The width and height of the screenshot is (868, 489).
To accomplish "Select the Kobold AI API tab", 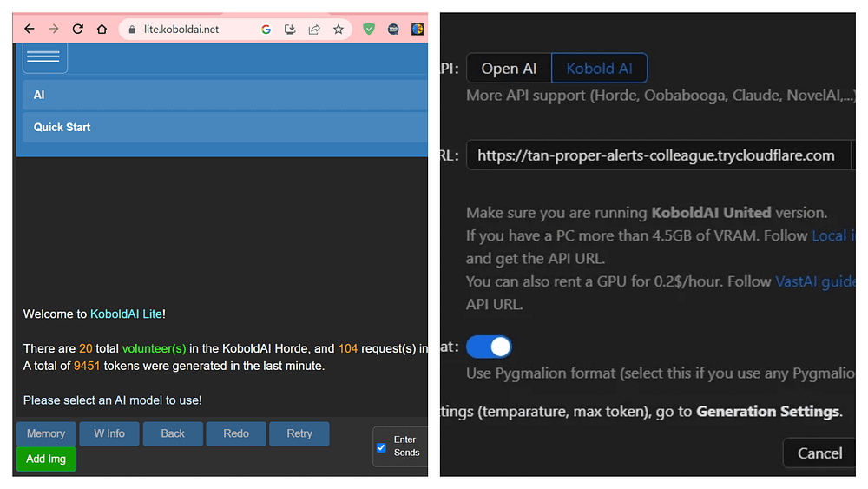I will (599, 68).
